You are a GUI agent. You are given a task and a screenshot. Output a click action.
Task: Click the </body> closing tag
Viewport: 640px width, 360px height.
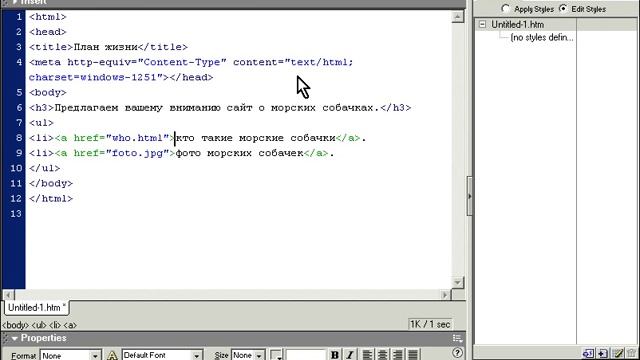point(51,183)
